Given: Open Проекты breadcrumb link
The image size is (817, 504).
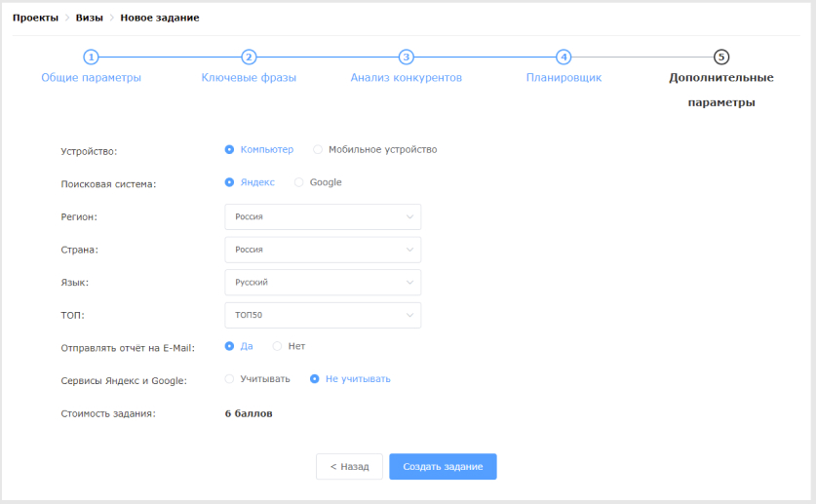Looking at the screenshot, I should point(35,18).
